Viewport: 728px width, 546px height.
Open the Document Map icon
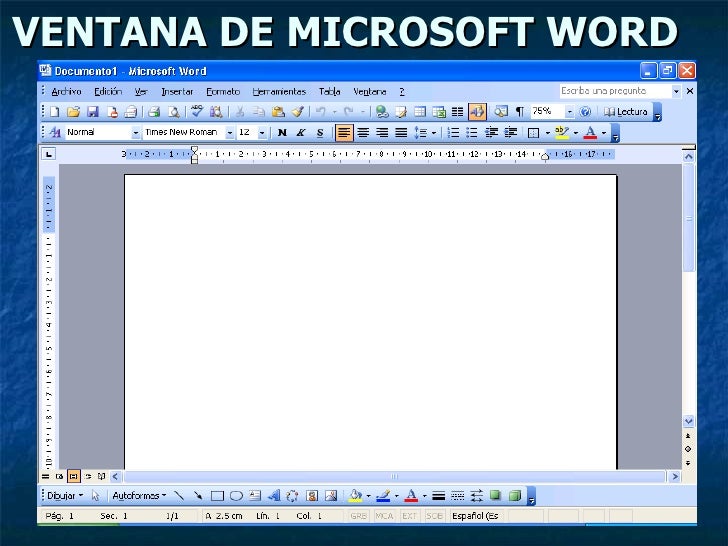click(500, 112)
